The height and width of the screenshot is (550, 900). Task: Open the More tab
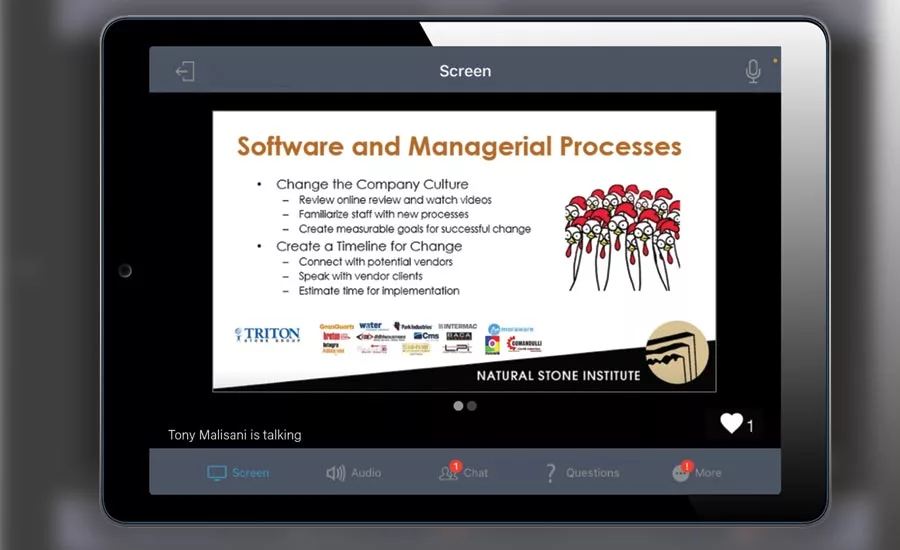point(697,472)
